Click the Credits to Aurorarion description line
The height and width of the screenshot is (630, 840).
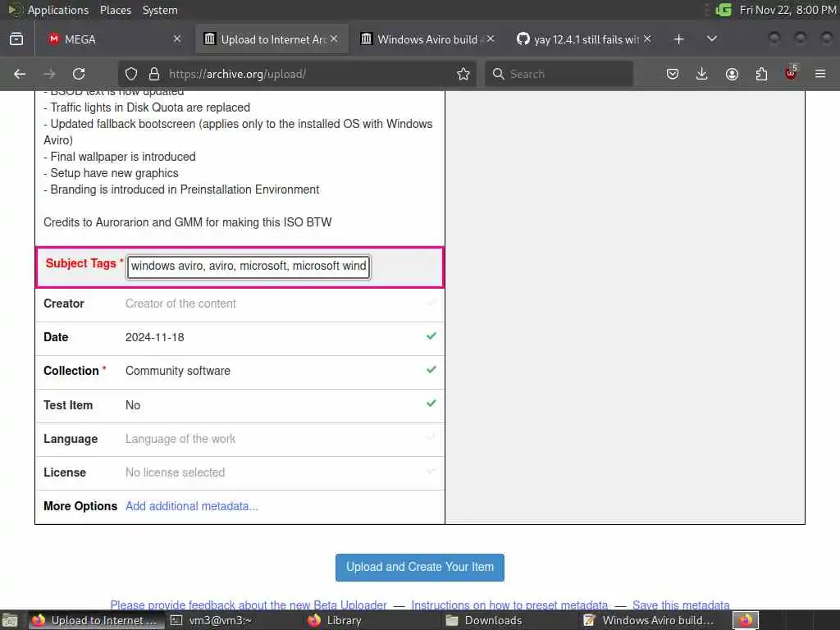(x=188, y=222)
